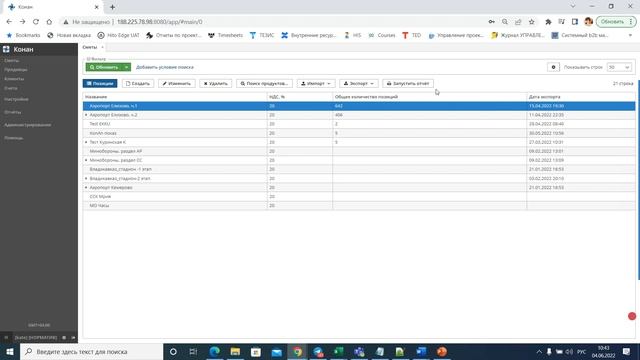
Task: Open the ТЕЗИС bookmark
Action: point(262,36)
